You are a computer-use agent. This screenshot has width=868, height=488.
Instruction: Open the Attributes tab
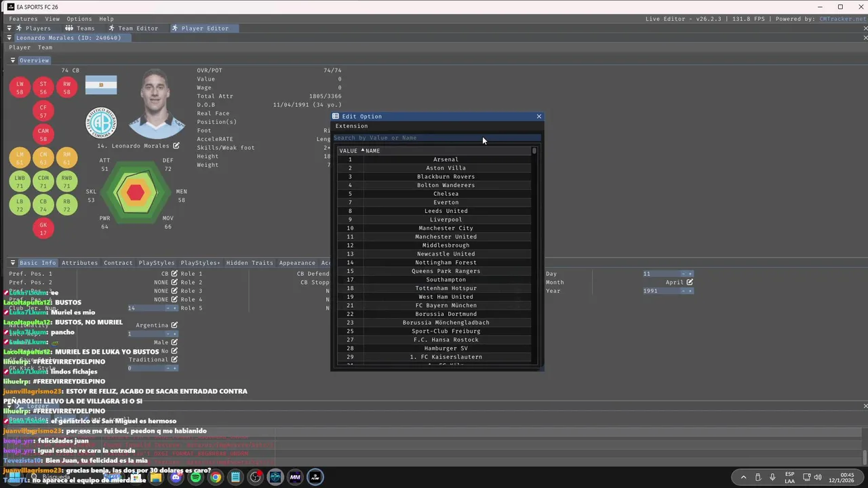79,263
